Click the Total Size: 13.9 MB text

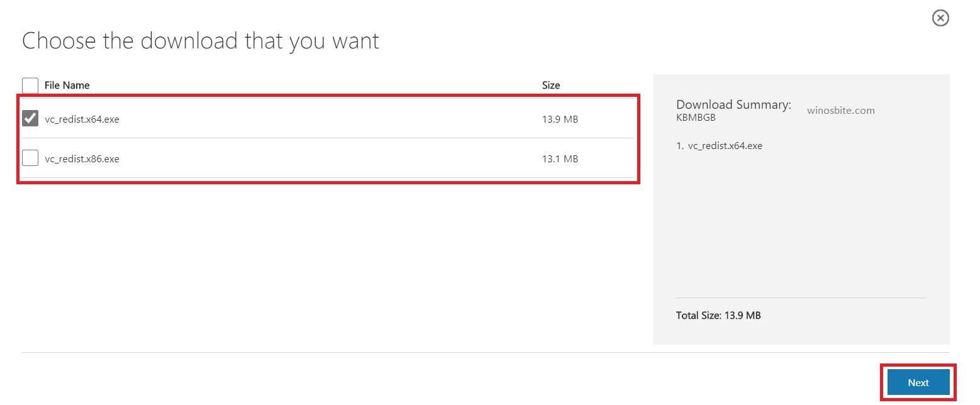pos(718,316)
